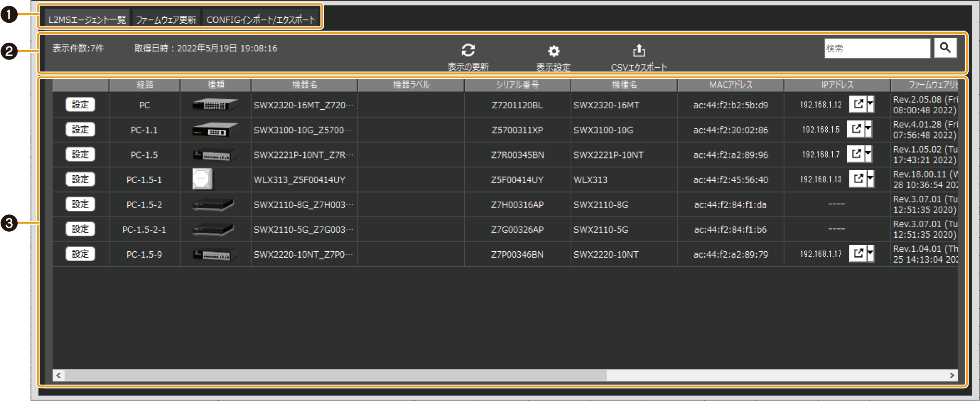The height and width of the screenshot is (401, 980).
Task: Click SWX2220-10NT device image
Action: click(215, 254)
